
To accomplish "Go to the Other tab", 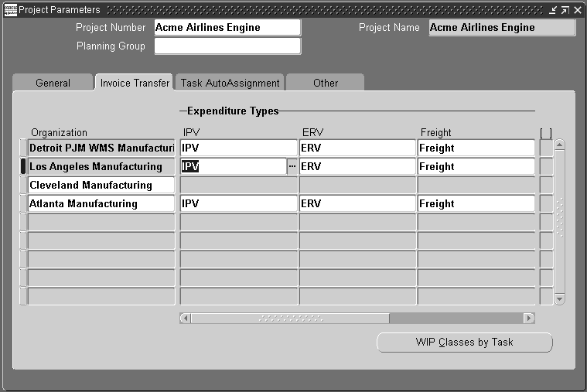I will (x=326, y=83).
